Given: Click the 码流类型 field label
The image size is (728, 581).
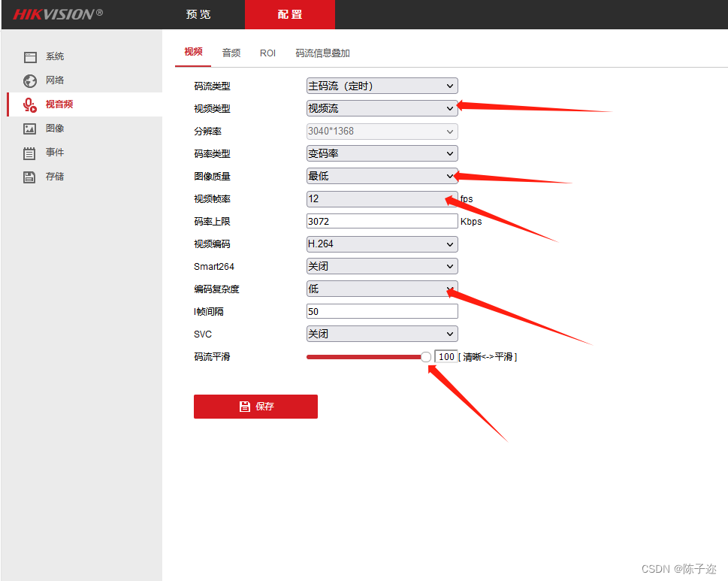Looking at the screenshot, I should (212, 86).
